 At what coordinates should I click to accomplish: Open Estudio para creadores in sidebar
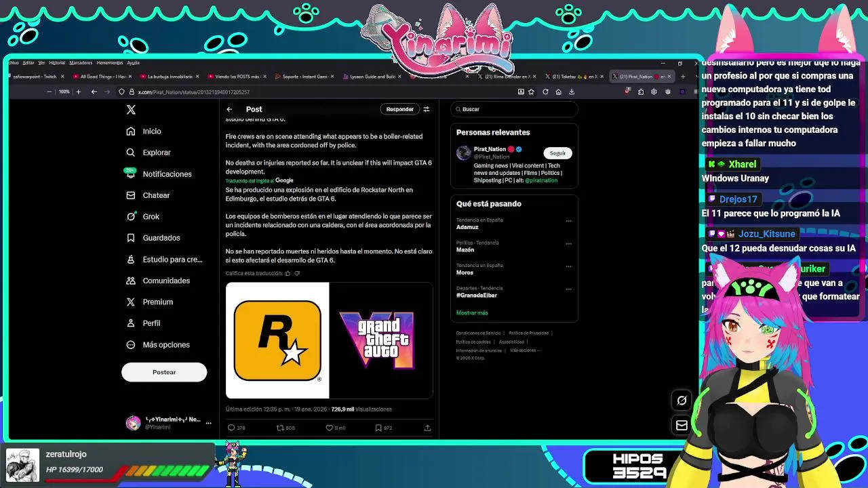(164, 259)
